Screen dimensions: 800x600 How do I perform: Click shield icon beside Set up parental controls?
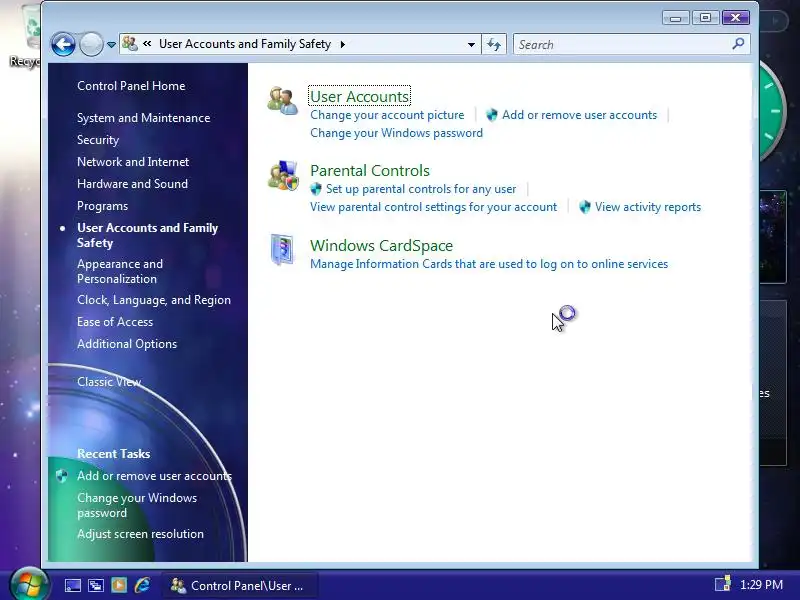click(x=316, y=189)
